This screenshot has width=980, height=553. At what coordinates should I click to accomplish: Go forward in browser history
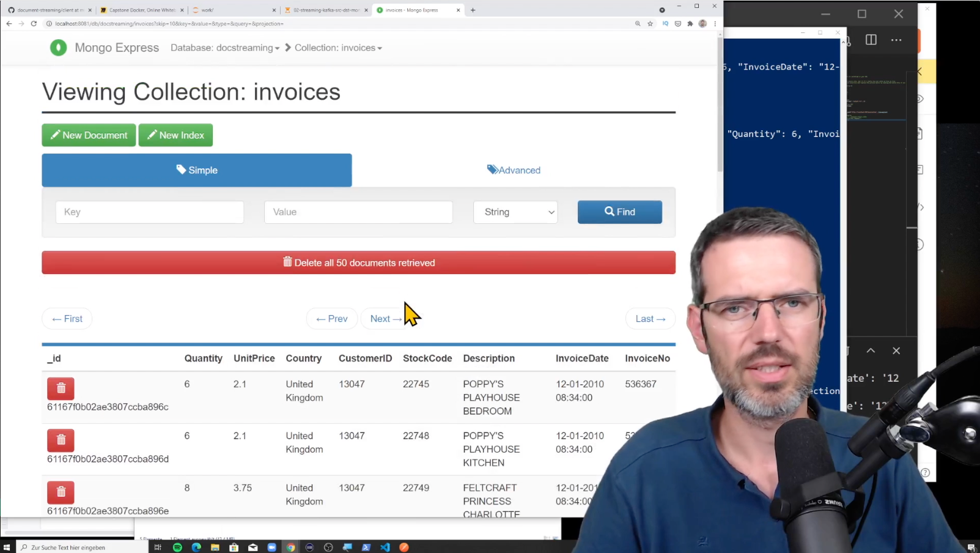pyautogui.click(x=21, y=24)
